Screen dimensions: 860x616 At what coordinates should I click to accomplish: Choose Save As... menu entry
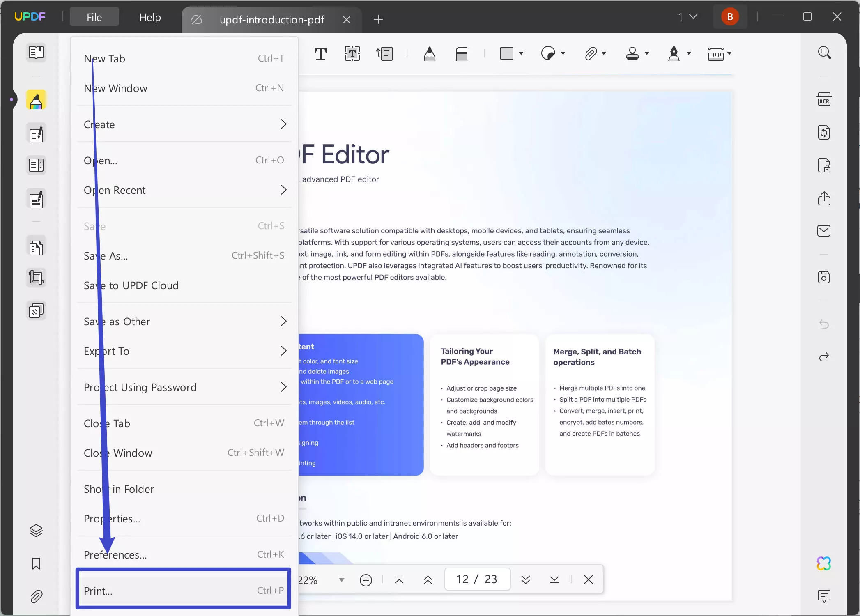coord(184,256)
